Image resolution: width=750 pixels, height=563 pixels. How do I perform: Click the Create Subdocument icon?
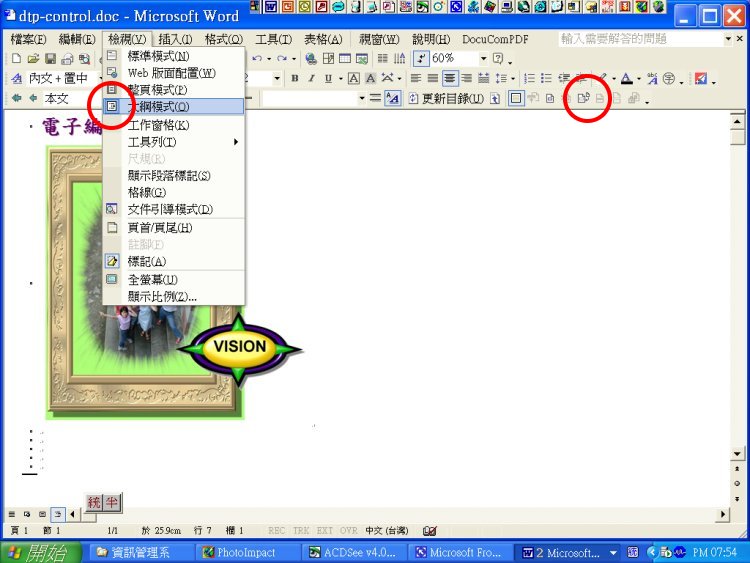point(550,99)
